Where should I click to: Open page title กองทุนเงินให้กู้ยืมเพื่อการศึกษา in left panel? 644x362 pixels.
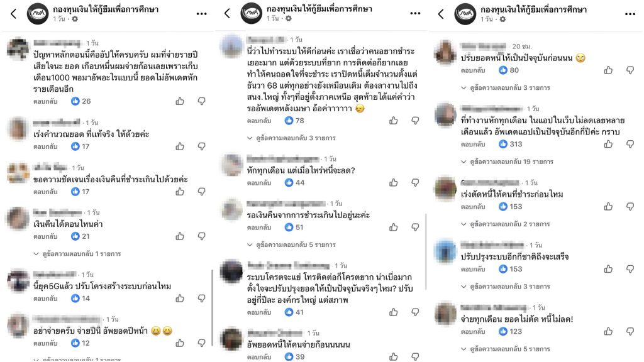pyautogui.click(x=106, y=9)
